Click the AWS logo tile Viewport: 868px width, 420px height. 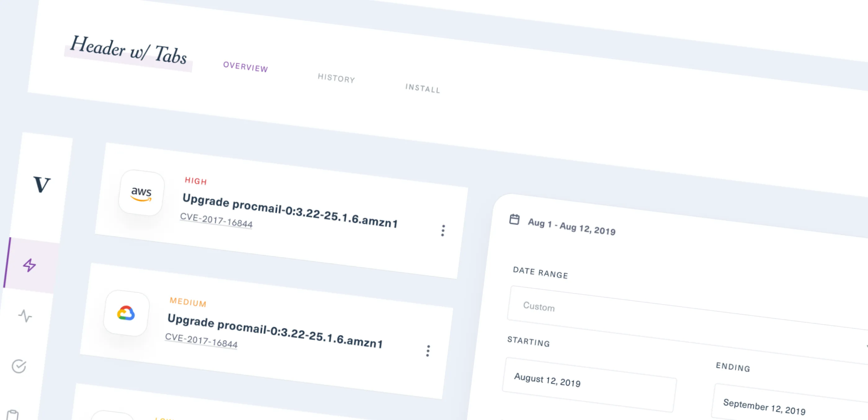click(142, 193)
